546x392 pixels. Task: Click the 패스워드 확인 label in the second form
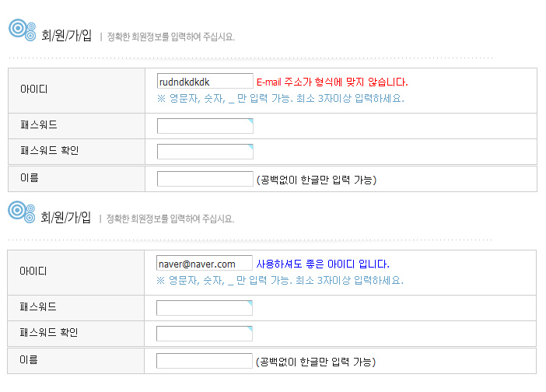click(49, 333)
